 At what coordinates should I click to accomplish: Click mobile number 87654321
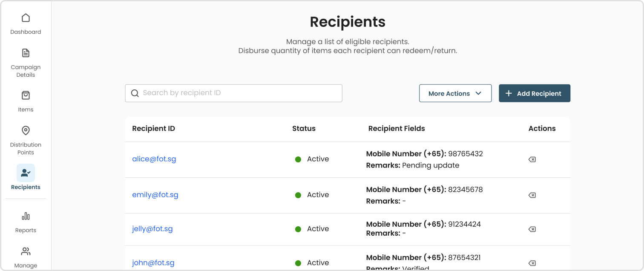click(465, 258)
